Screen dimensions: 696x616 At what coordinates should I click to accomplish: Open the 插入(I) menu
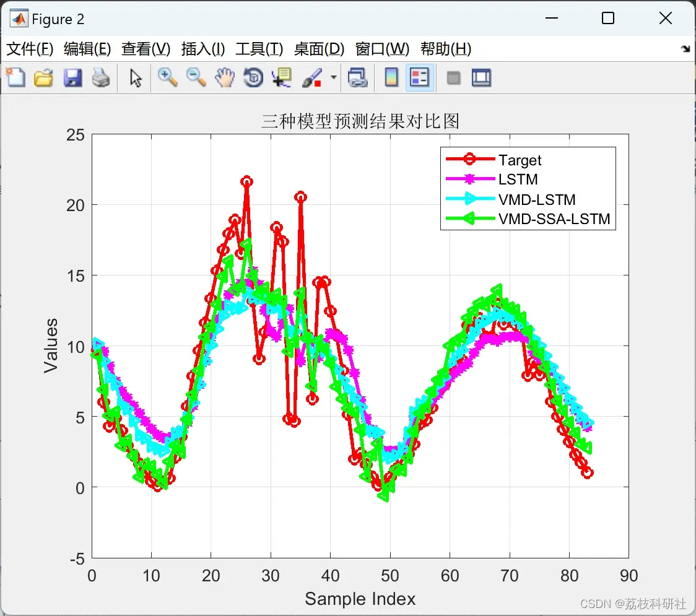pyautogui.click(x=203, y=49)
